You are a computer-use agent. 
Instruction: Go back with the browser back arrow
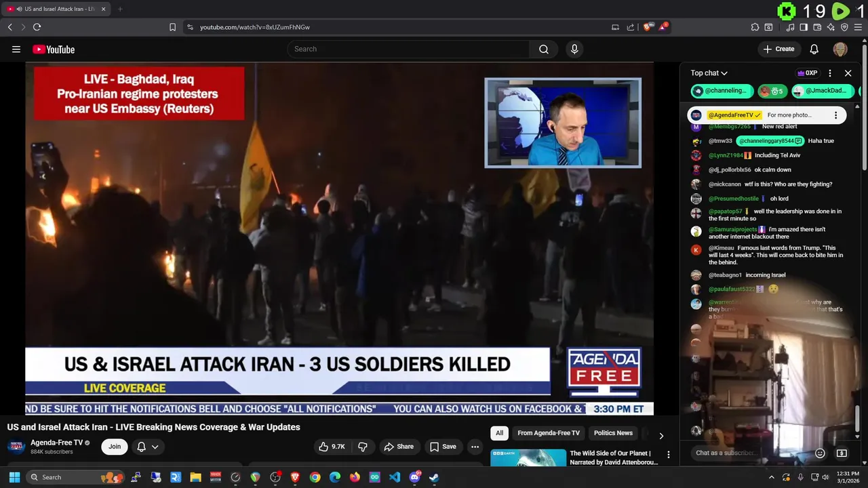(9, 27)
